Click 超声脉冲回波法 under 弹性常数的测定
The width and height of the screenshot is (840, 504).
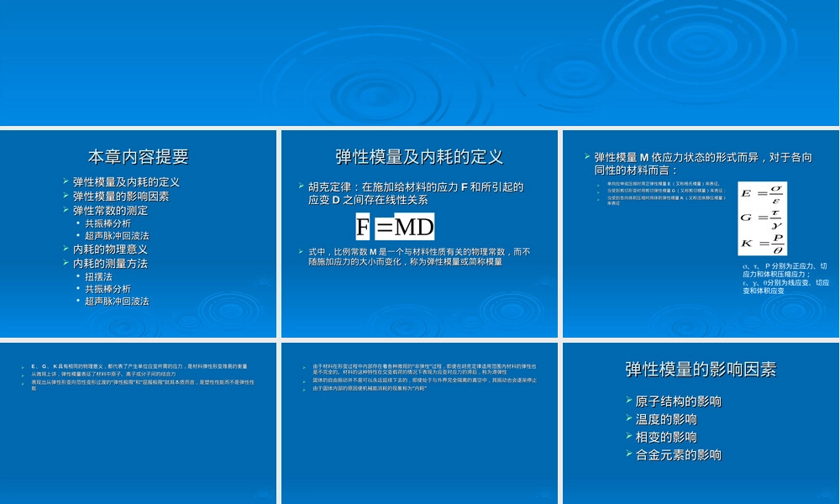[x=117, y=236]
